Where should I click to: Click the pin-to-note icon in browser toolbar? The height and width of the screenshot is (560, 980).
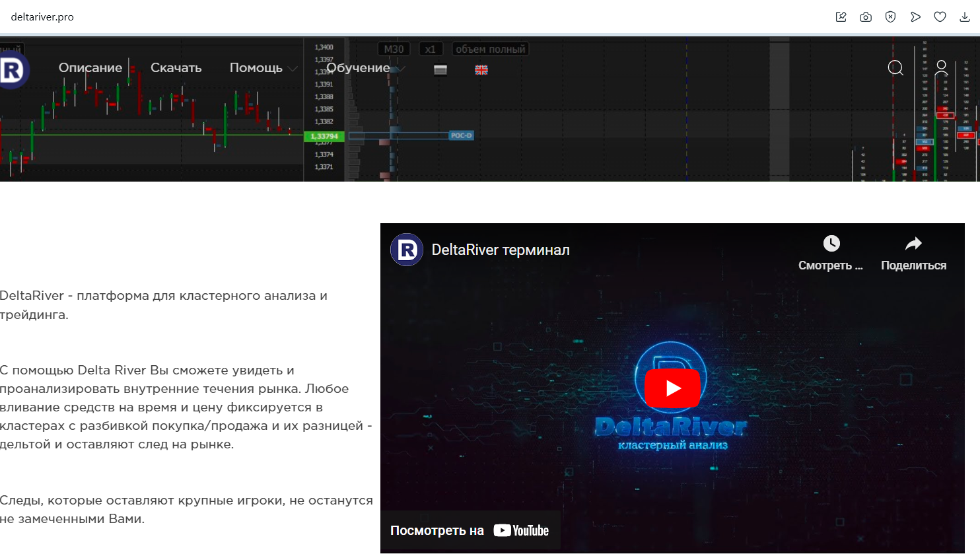841,17
